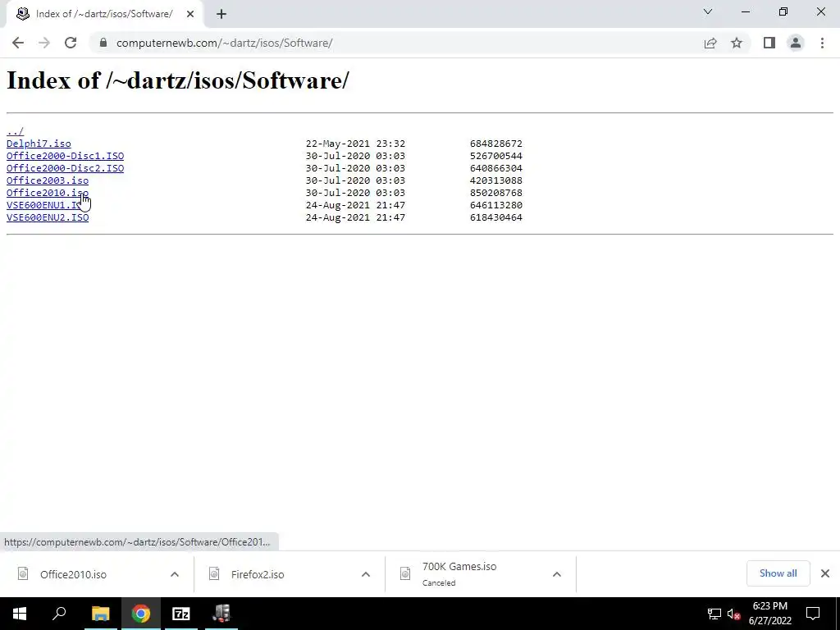Image resolution: width=840 pixels, height=630 pixels.
Task: Download Office2000-Disc2.ISO
Action: point(66,168)
